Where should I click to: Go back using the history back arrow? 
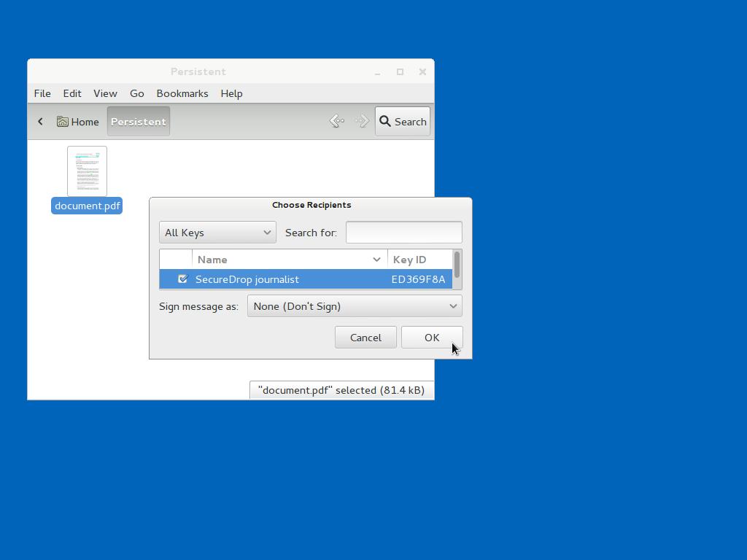point(336,121)
